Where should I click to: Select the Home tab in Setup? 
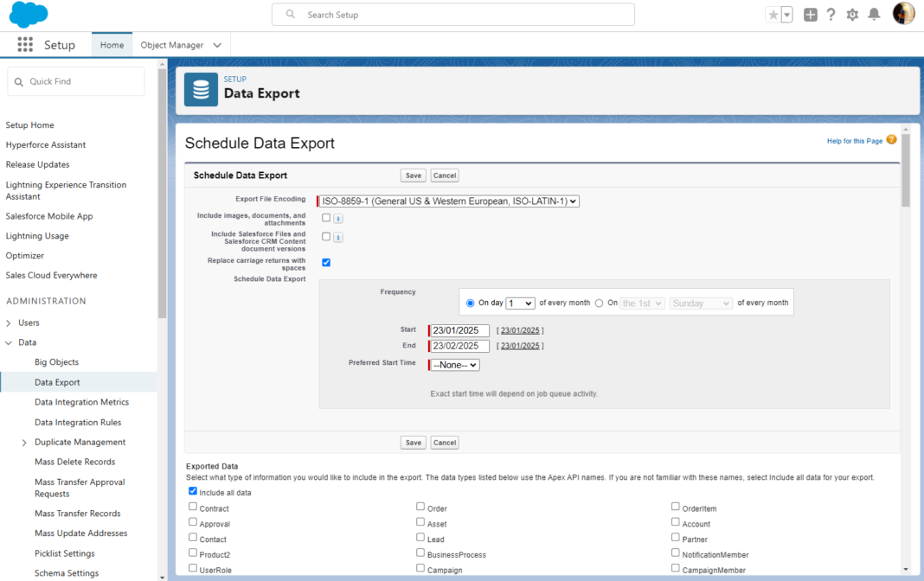coord(111,44)
